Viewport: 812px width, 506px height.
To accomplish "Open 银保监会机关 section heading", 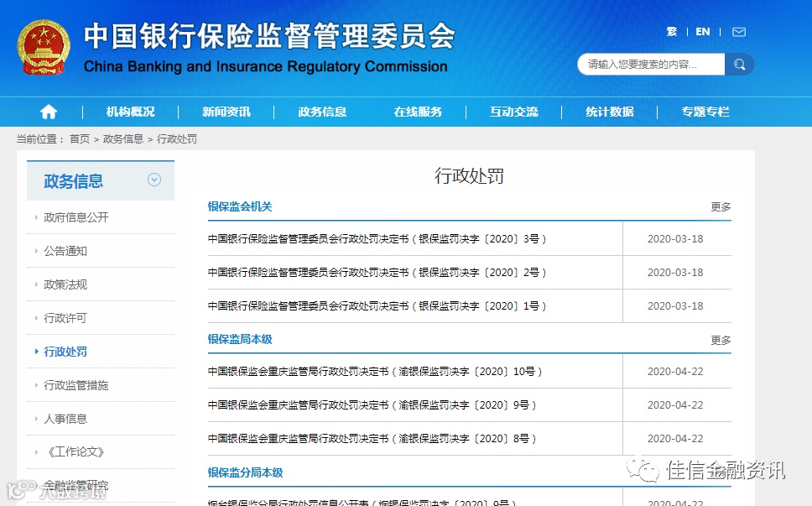I will click(x=240, y=206).
